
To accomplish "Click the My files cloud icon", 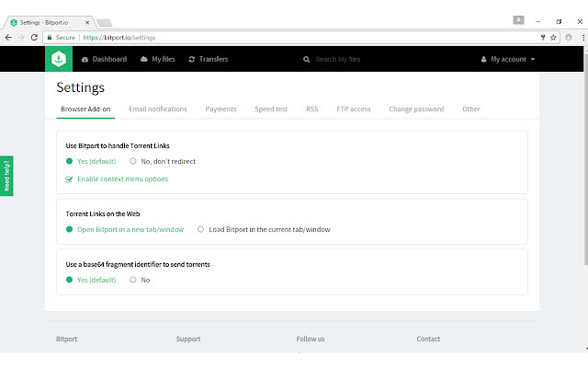I will pyautogui.click(x=143, y=59).
